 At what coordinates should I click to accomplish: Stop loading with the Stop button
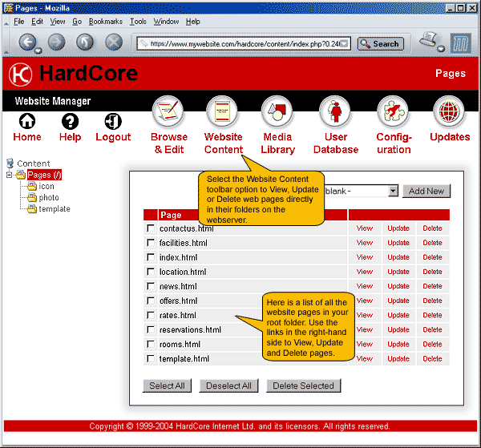pos(114,42)
